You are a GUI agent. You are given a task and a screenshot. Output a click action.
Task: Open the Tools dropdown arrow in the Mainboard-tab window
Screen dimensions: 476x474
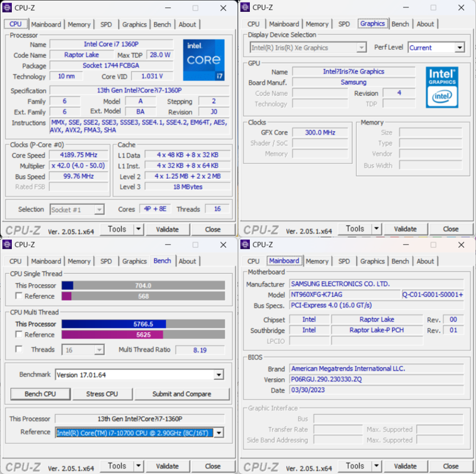coord(377,466)
